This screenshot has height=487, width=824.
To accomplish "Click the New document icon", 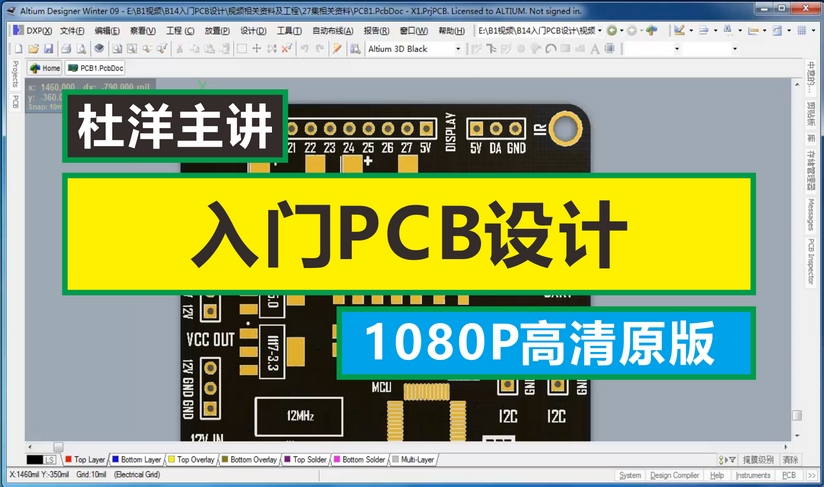I will click(19, 48).
